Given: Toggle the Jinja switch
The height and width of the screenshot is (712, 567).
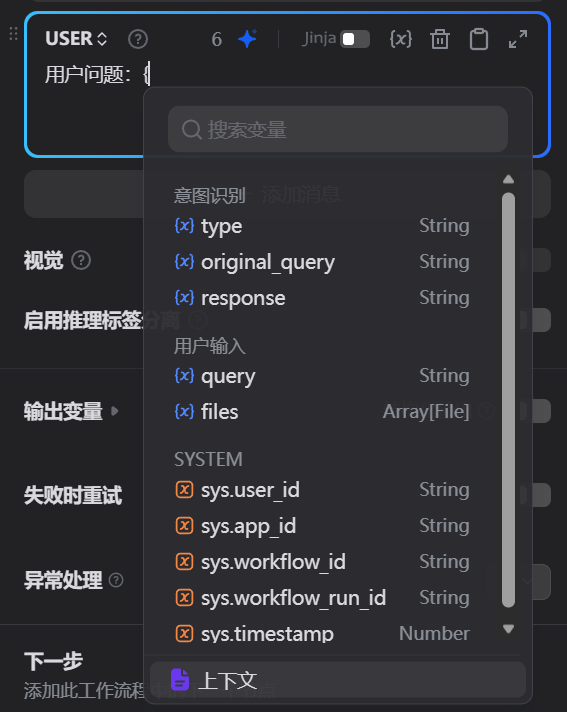Looking at the screenshot, I should tap(355, 39).
